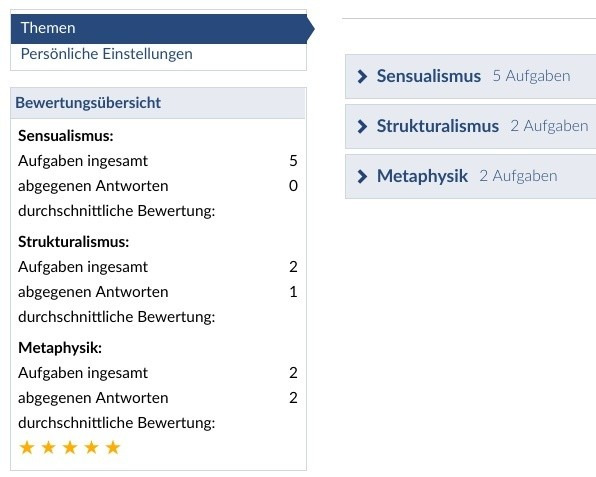This screenshot has height=477, width=596.
Task: Click the fourth rating star
Action: click(x=92, y=447)
